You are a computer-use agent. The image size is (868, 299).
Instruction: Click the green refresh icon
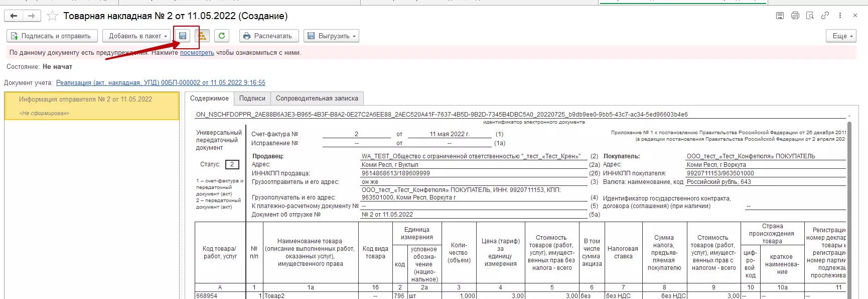coord(222,36)
